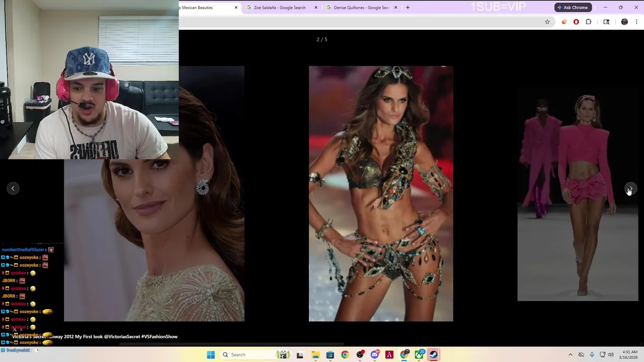Open Discord from the taskbar

(x=374, y=355)
